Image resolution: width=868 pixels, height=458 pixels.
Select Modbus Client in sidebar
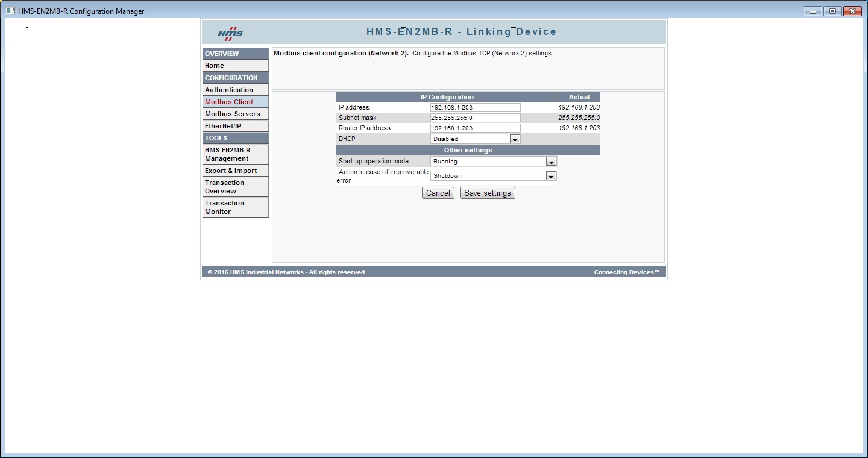click(235, 102)
